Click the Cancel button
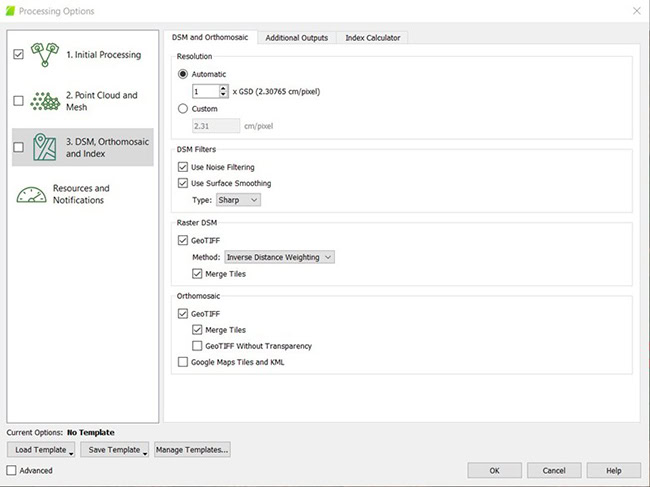Screen dimensions: 650x487 [x=554, y=470]
